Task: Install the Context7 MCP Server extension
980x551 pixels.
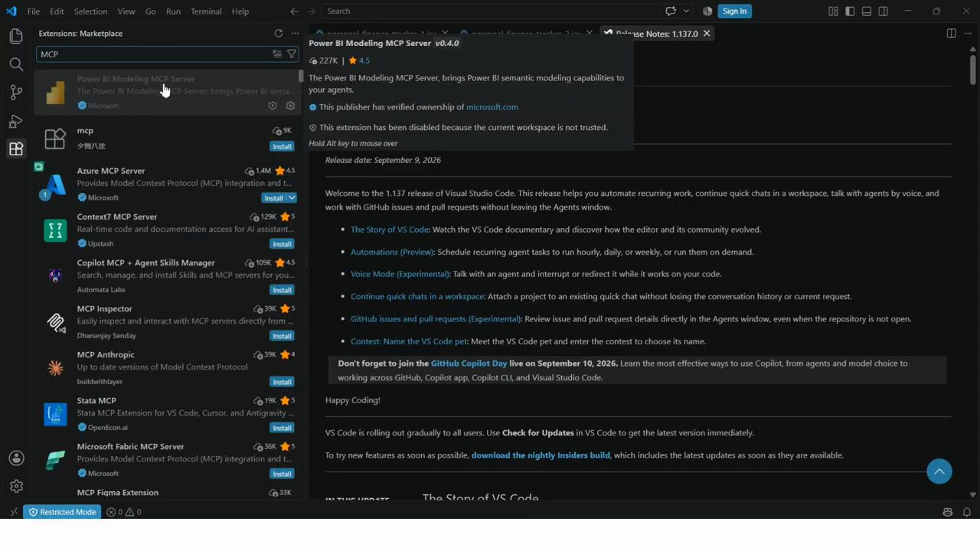Action: coord(282,243)
